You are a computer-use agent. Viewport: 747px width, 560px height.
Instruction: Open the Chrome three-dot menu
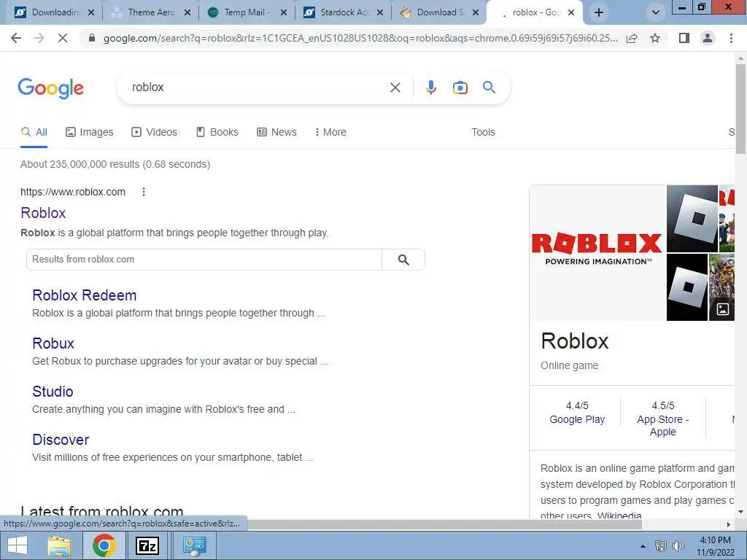tap(731, 38)
